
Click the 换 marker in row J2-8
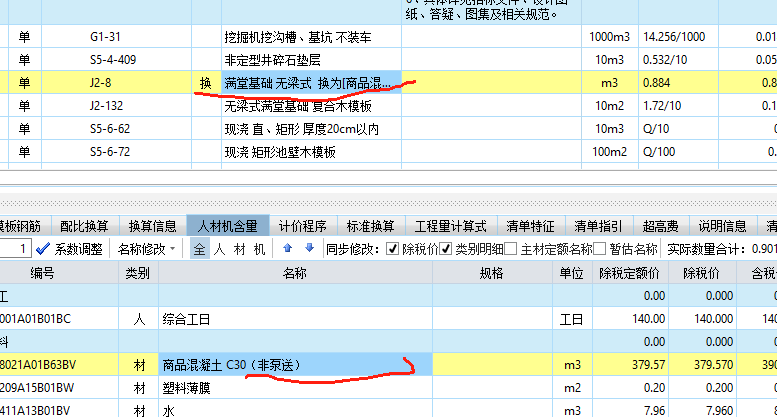(x=206, y=83)
